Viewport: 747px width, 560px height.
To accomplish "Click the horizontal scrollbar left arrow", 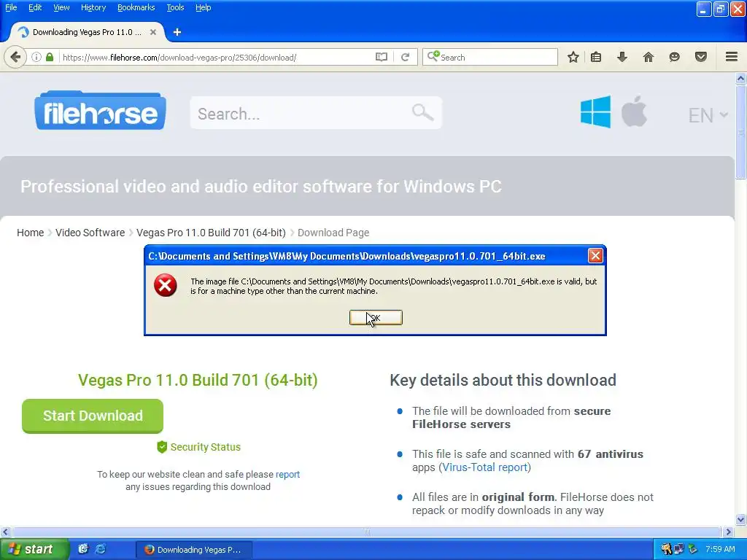I will 5,532.
